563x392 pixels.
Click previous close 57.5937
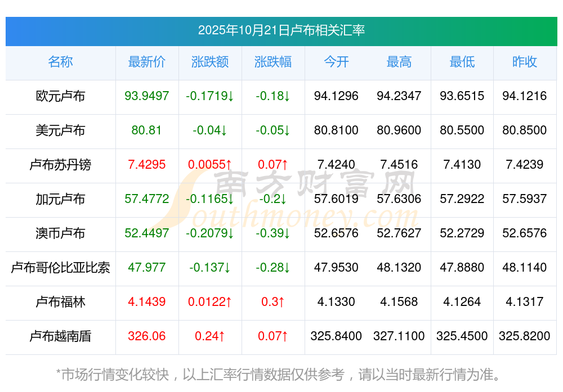click(525, 199)
